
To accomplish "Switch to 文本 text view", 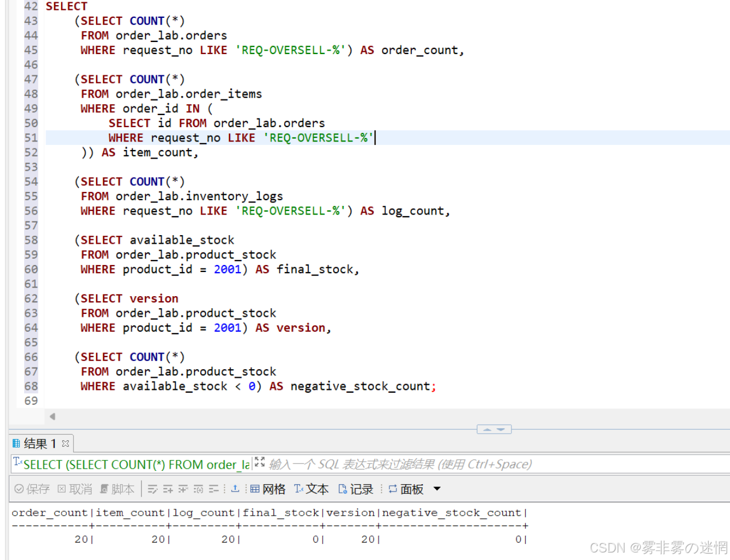I will click(x=311, y=489).
